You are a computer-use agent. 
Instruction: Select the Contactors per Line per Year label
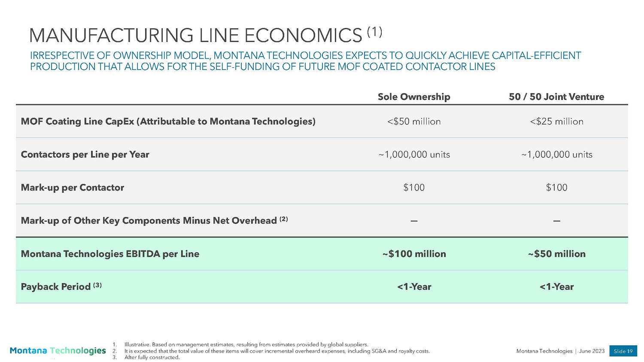[x=85, y=154]
